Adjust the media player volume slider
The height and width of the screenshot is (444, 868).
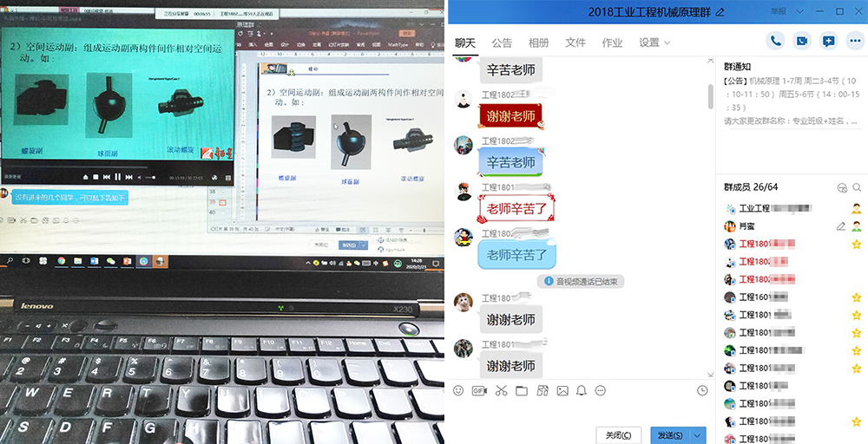tap(150, 178)
